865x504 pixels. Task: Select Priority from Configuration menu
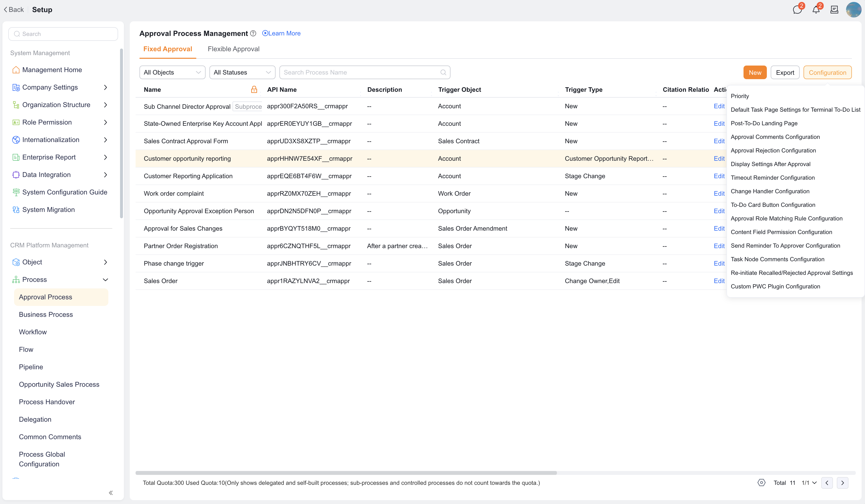click(740, 96)
